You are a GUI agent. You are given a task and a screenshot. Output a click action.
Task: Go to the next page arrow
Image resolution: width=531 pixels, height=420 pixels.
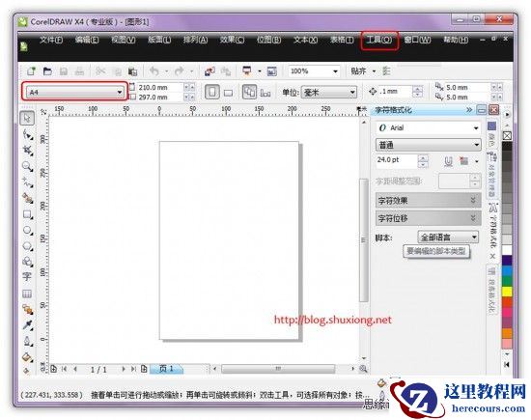pos(124,369)
